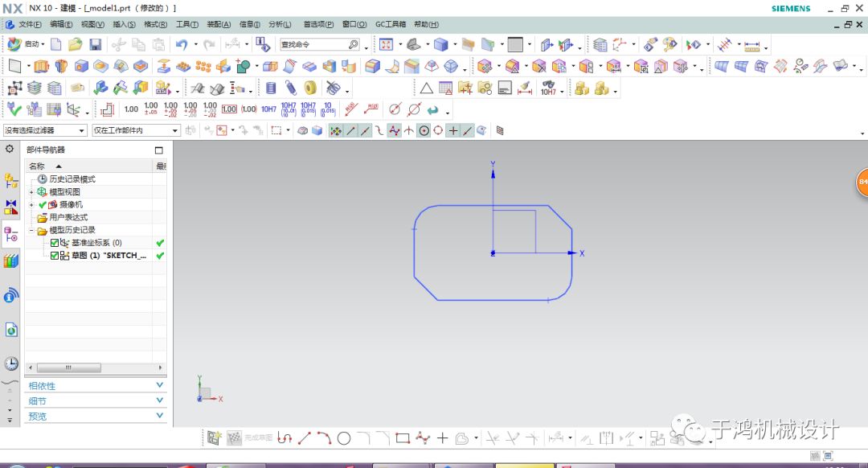Click the 1.00 ±.05 tolerance dimension icon
The image size is (868, 468).
(151, 109)
